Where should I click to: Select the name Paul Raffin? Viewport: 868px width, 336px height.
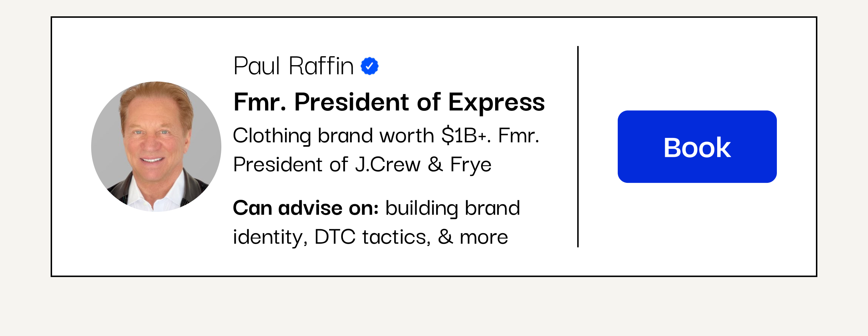click(293, 66)
